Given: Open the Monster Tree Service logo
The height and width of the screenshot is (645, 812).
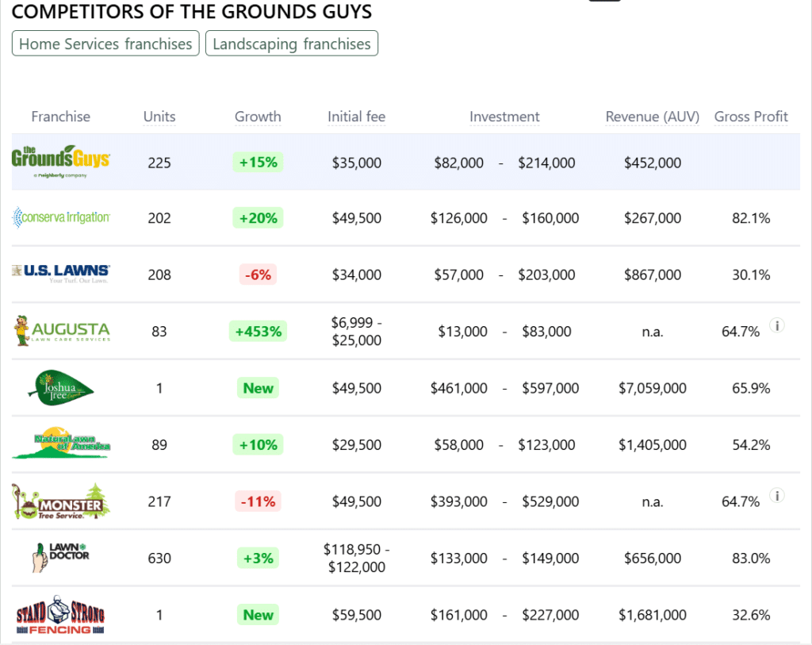Looking at the screenshot, I should click(x=60, y=501).
